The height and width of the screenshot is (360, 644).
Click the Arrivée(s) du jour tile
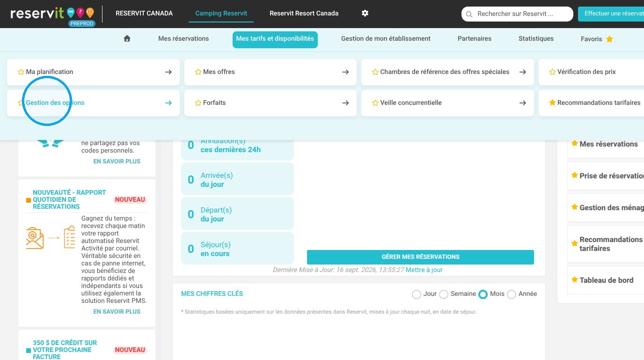(237, 180)
